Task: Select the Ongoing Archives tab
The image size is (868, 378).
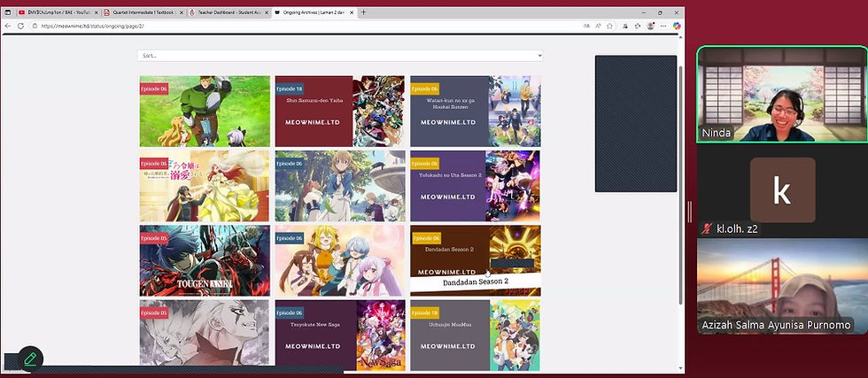Action: pos(314,12)
